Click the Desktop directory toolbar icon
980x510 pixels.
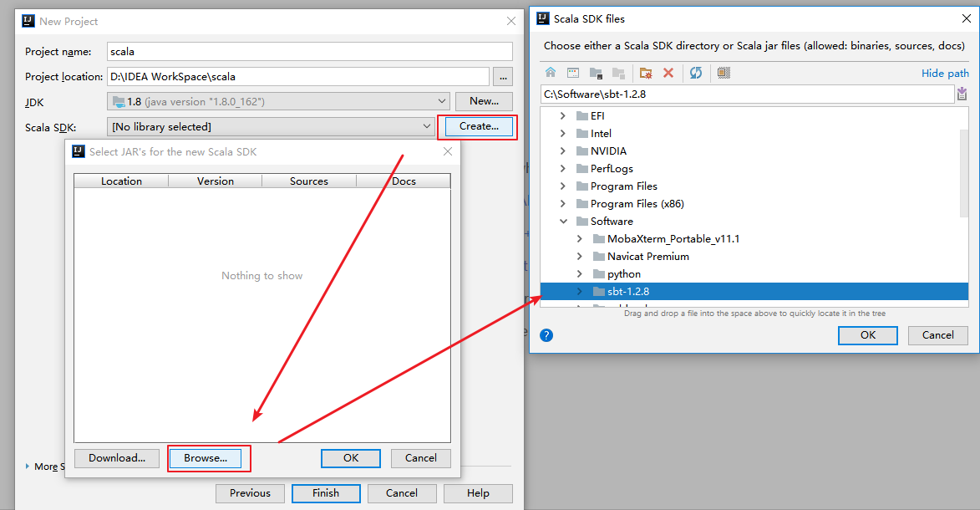coord(573,74)
